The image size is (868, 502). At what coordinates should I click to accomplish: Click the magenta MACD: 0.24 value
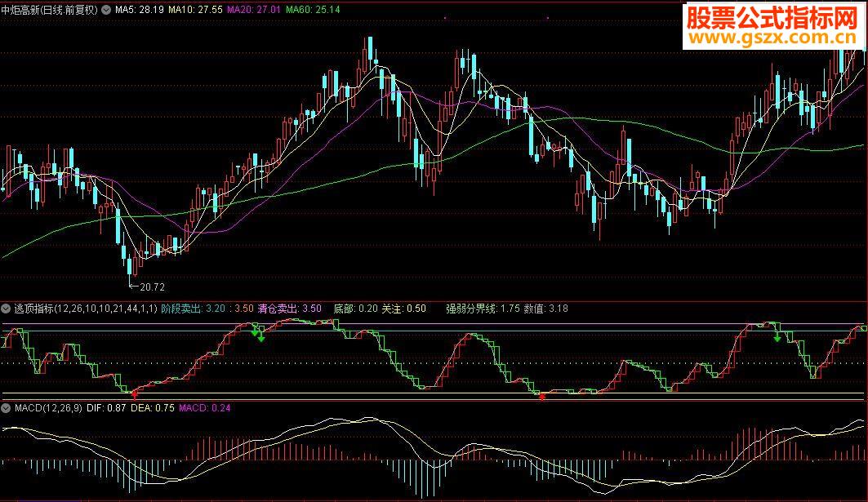click(205, 408)
